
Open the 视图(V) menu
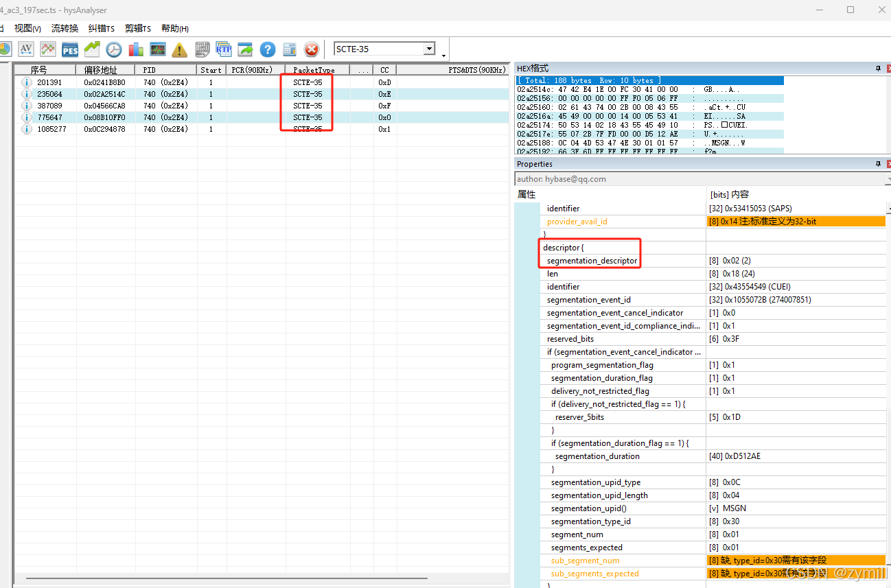(x=28, y=28)
